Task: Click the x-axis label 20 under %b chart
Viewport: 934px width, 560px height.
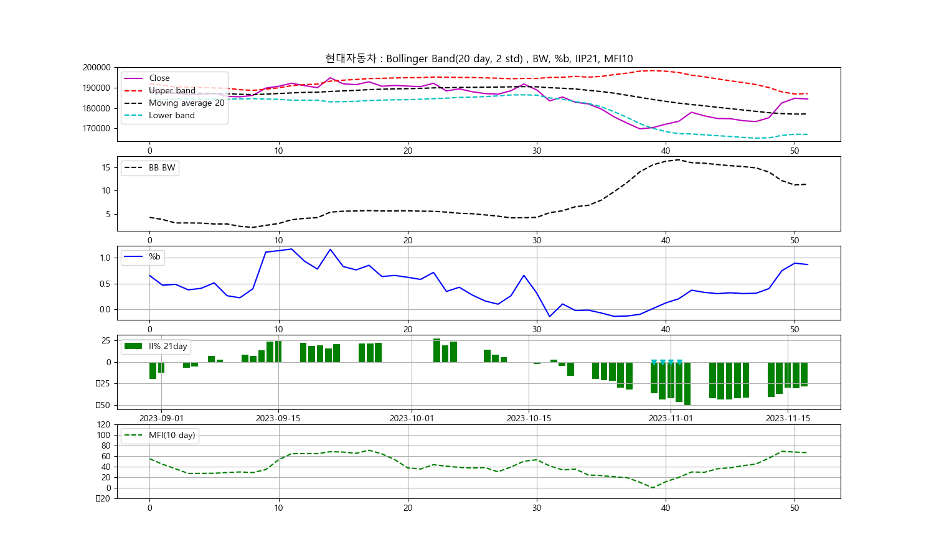Action: point(408,330)
